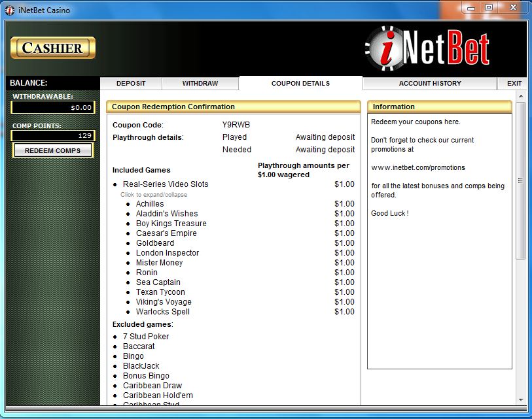Click the Caribbean Draw excluded game
532x419 pixels.
pyautogui.click(x=152, y=386)
